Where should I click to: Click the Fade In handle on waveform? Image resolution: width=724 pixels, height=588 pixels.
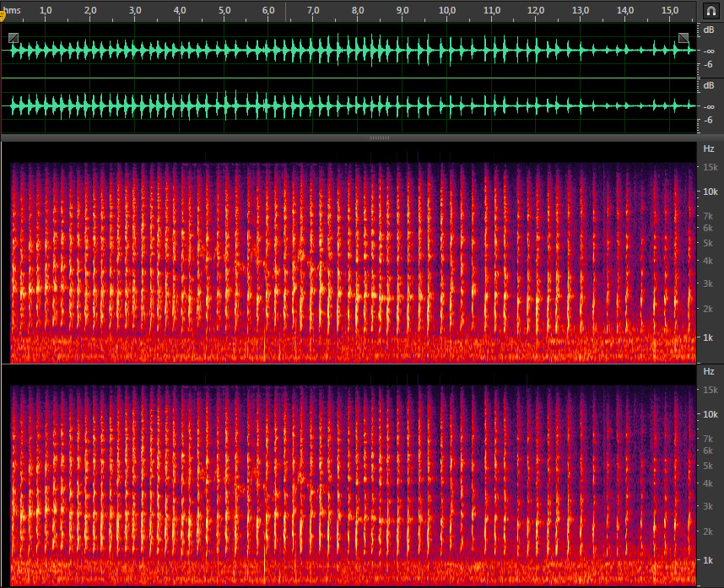tap(14, 38)
